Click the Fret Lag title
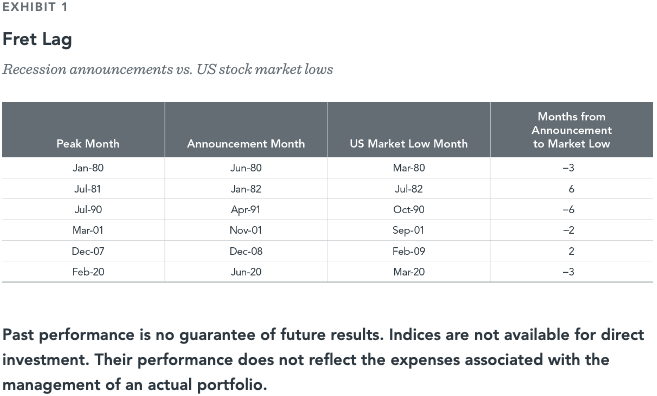657x396 pixels. 37,40
